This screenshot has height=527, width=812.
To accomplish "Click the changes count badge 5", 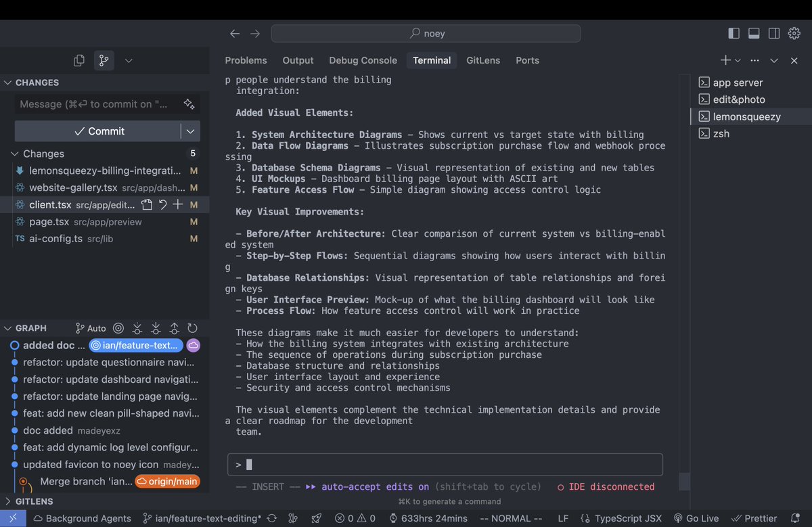I will pyautogui.click(x=193, y=154).
